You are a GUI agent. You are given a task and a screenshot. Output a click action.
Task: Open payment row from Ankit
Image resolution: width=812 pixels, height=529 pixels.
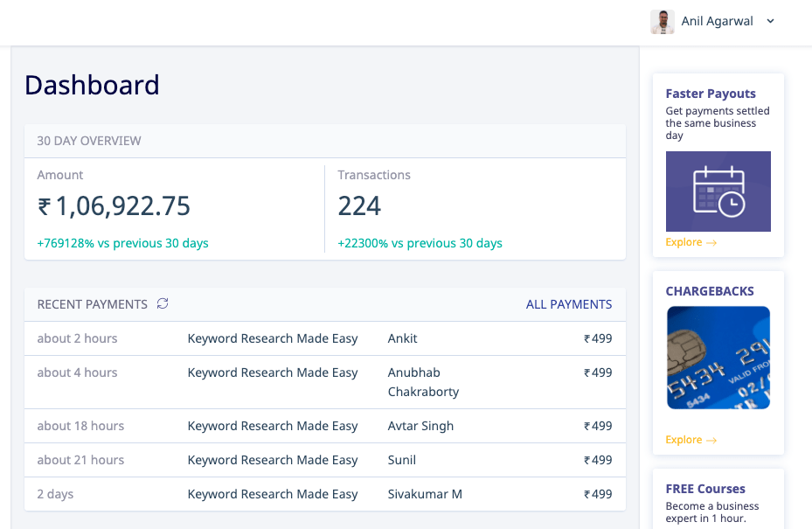click(x=324, y=338)
